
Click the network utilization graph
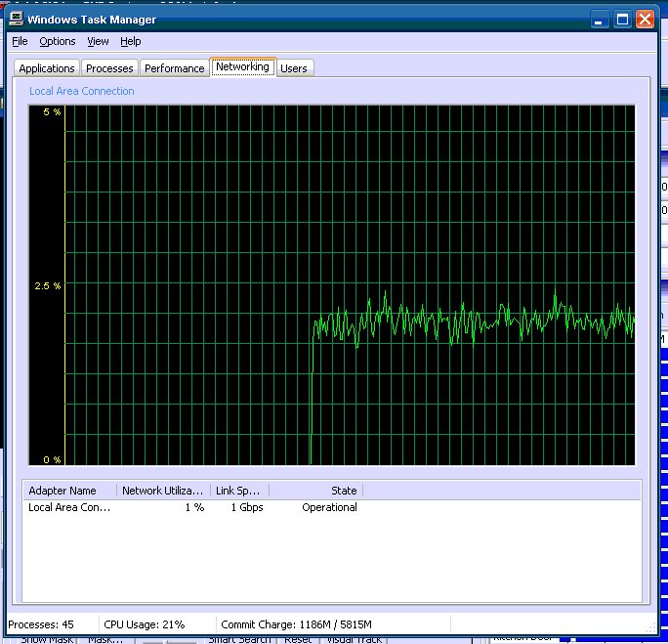[331, 285]
